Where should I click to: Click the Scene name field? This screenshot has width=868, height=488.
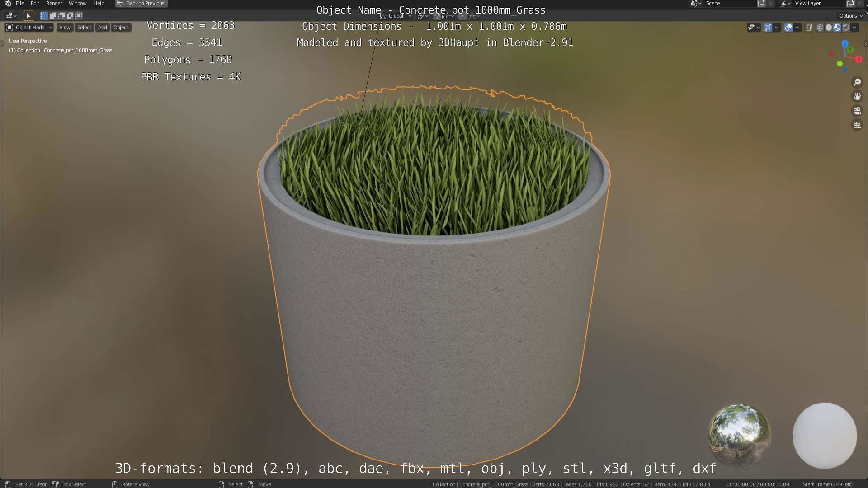(730, 3)
